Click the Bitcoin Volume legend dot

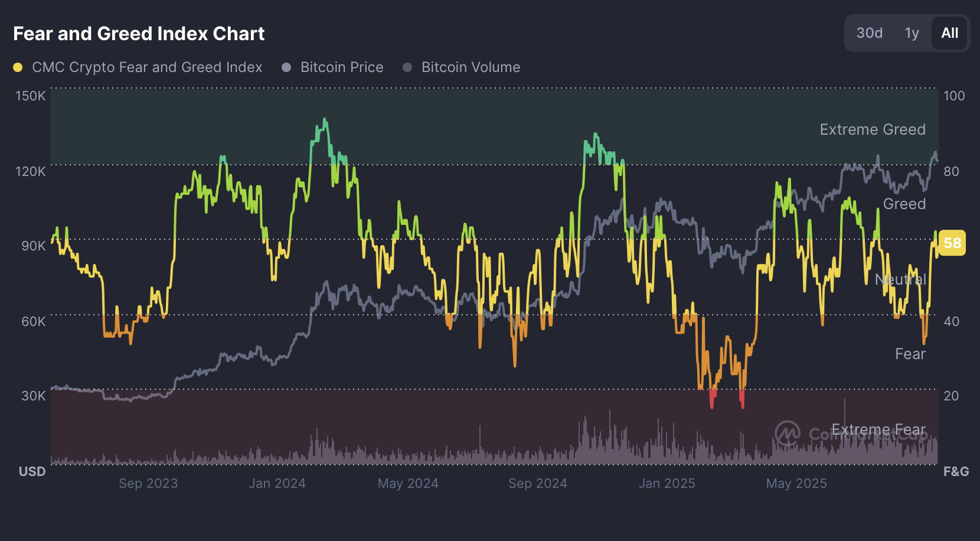pyautogui.click(x=407, y=67)
